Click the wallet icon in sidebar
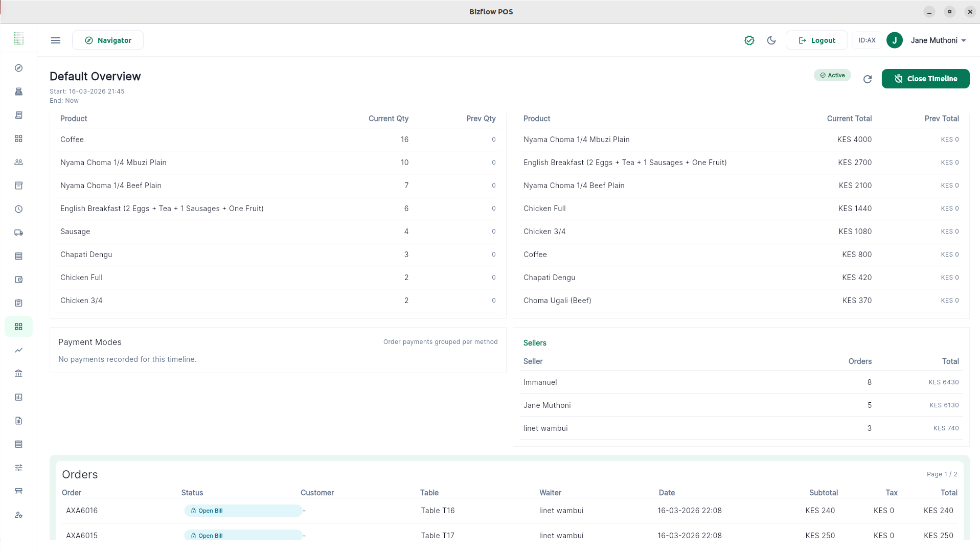The height and width of the screenshot is (552, 980). tap(19, 280)
